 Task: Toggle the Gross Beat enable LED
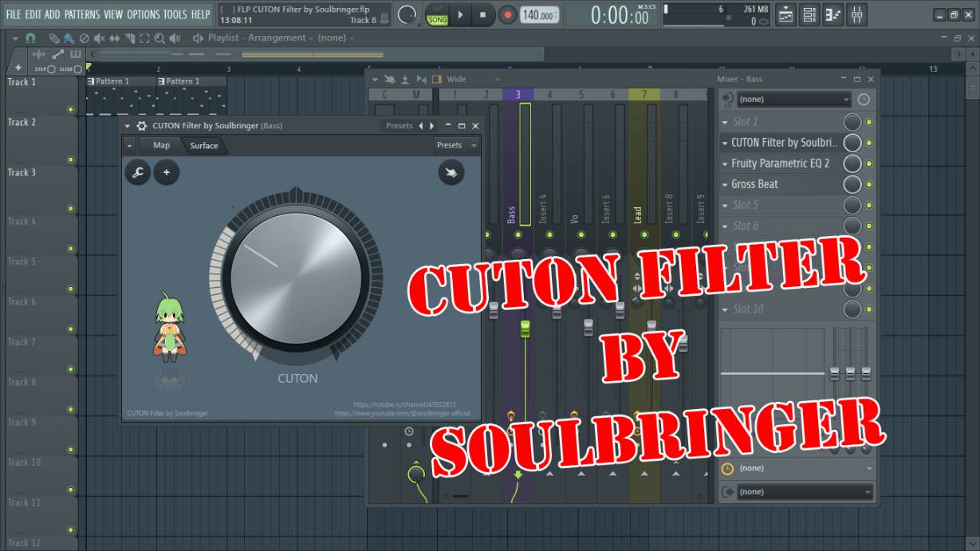point(869,184)
